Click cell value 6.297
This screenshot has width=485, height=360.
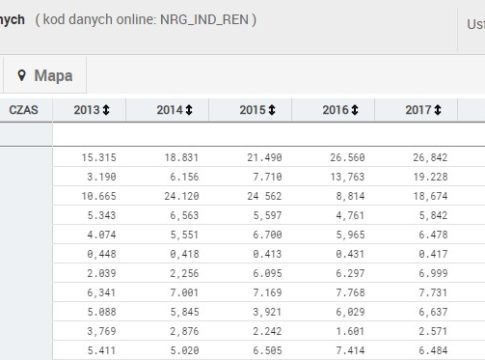[x=350, y=273]
